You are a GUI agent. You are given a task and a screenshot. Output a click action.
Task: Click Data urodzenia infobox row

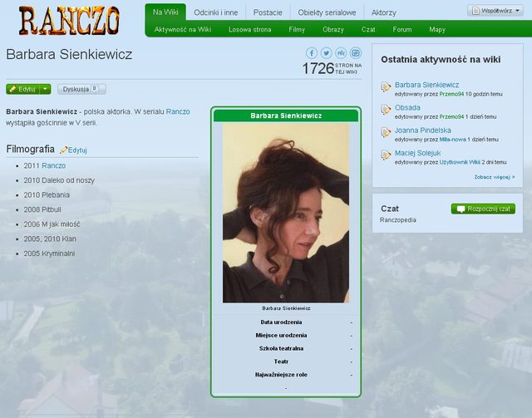coord(286,322)
